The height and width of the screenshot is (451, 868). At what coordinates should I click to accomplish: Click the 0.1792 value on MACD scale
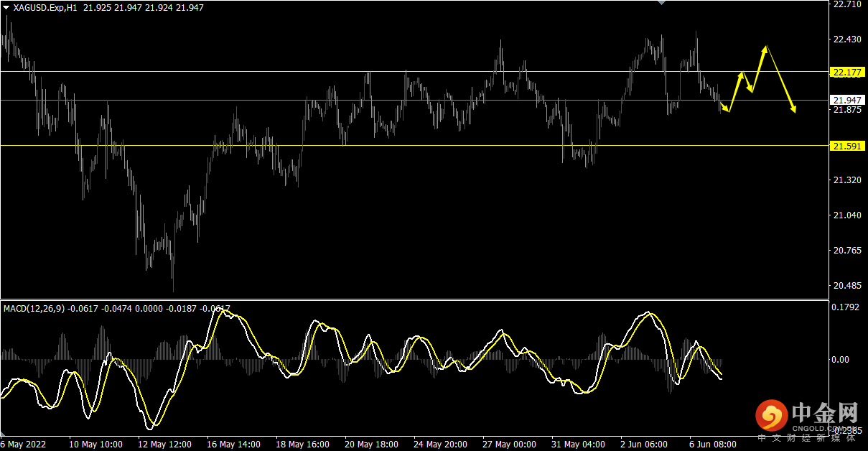(x=844, y=308)
